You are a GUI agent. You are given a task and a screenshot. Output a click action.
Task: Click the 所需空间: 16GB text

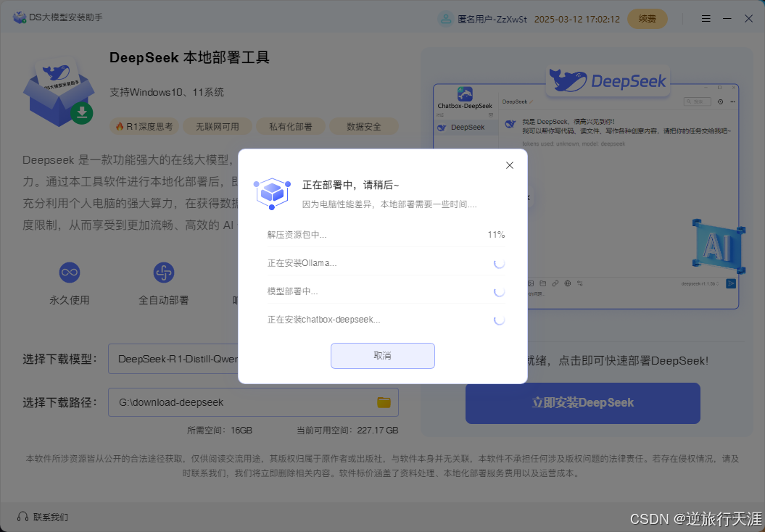coord(220,431)
